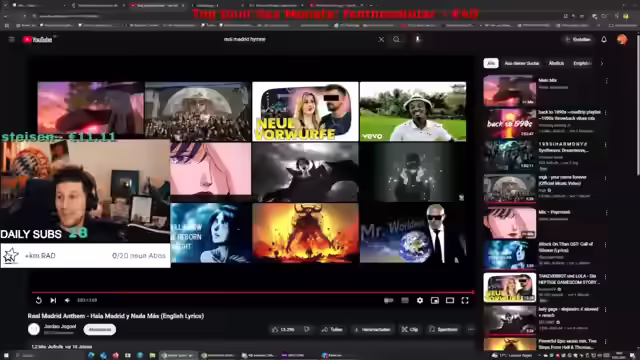Like the video with the thumbs-up

(x=283, y=329)
